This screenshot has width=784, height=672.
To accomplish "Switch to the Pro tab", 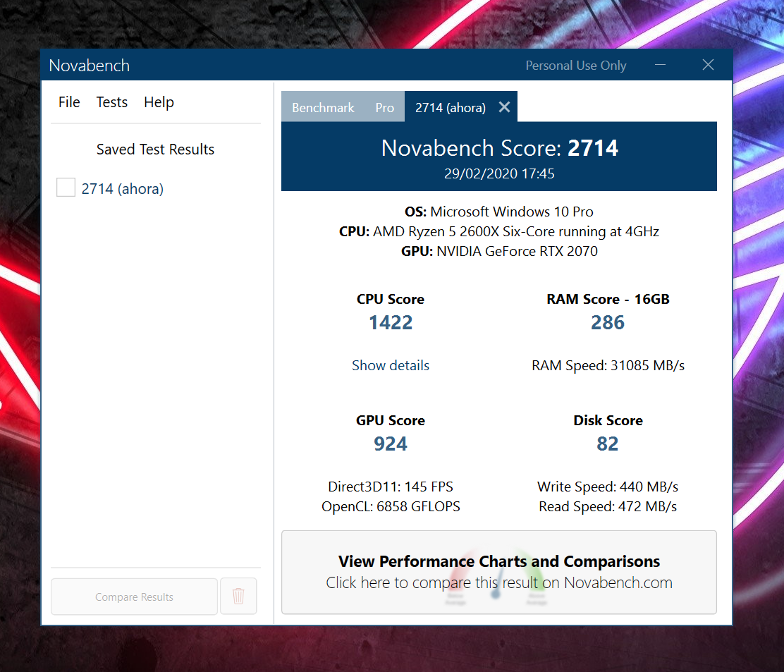I will pyautogui.click(x=384, y=107).
